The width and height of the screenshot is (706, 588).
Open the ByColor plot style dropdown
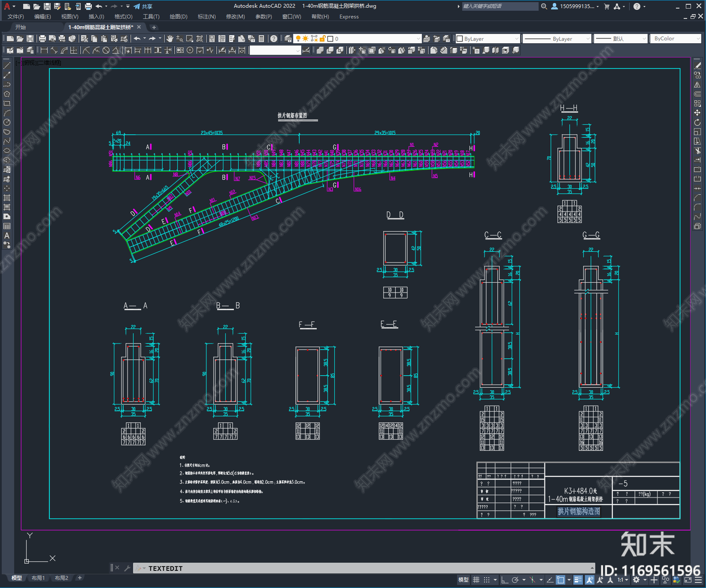click(676, 39)
